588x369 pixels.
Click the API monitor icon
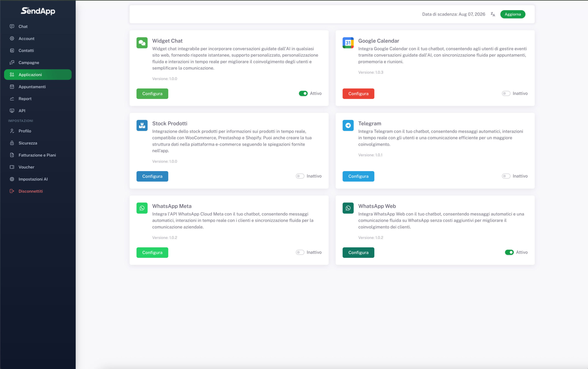click(12, 110)
